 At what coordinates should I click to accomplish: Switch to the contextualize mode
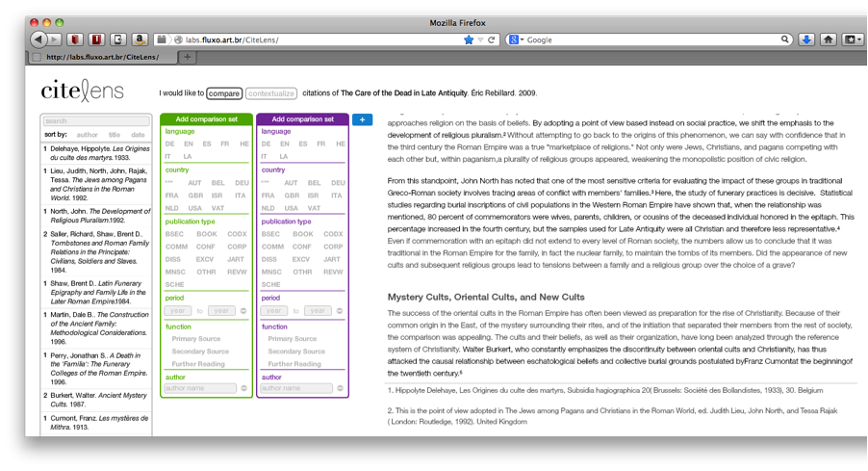click(x=271, y=93)
